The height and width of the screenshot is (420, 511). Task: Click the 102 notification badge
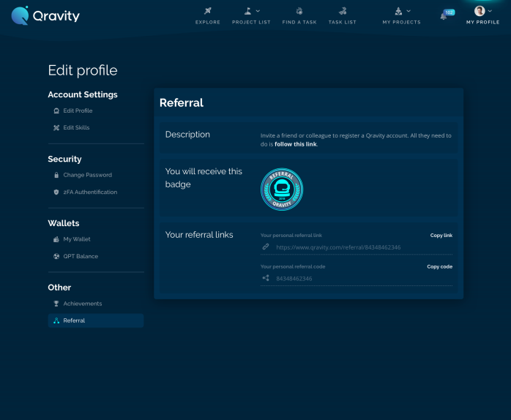[449, 12]
